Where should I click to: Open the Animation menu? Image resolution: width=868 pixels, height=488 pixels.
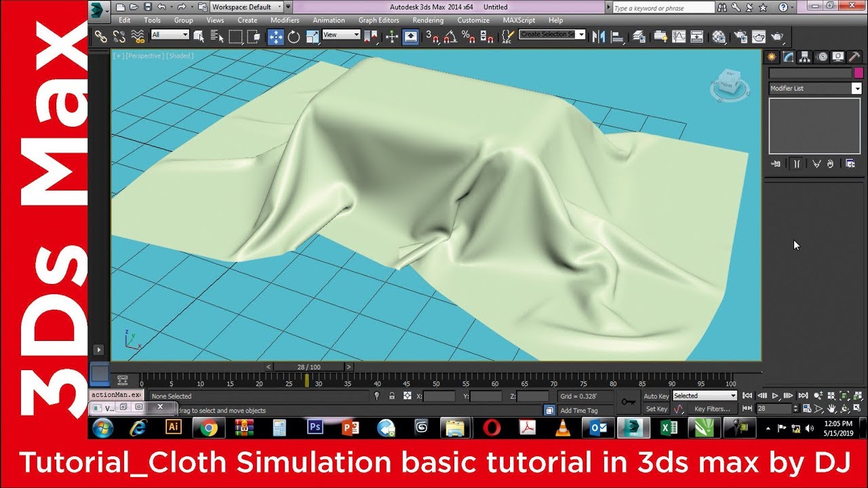[x=329, y=20]
